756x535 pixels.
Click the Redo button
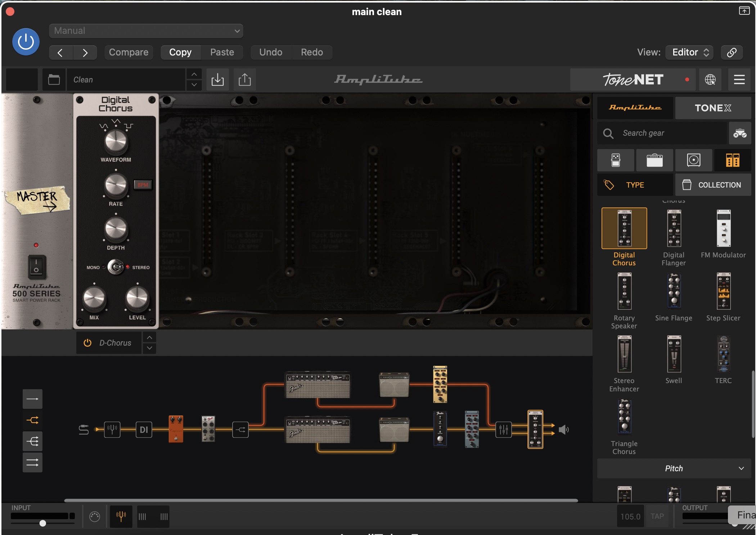[x=312, y=53]
